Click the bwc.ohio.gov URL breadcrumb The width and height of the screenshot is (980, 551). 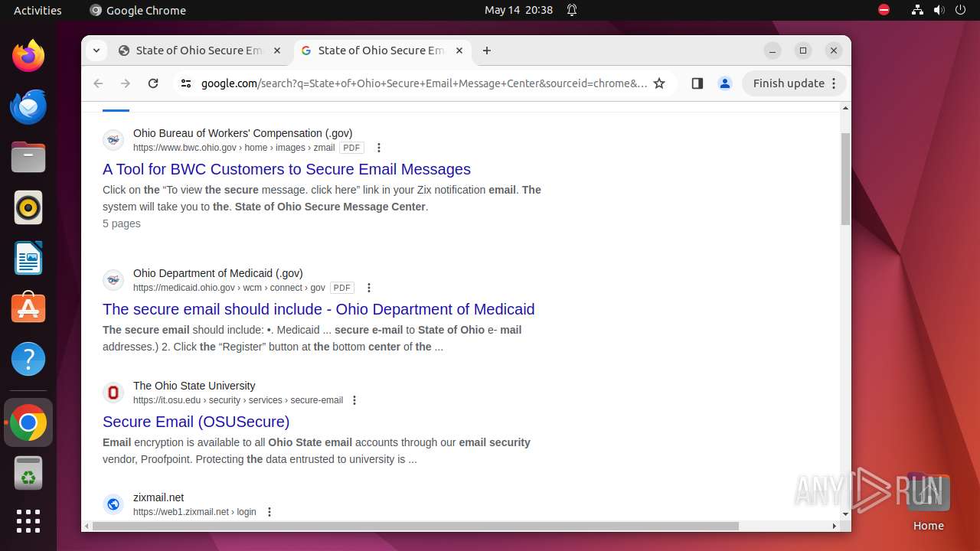click(x=234, y=148)
